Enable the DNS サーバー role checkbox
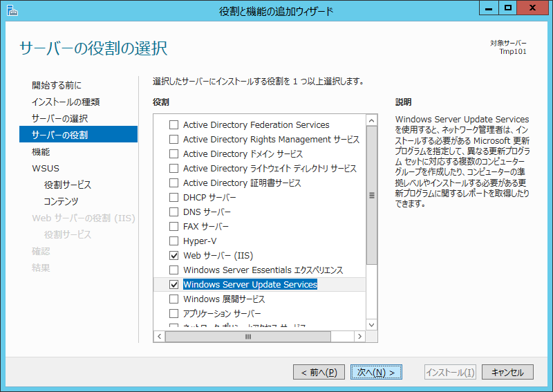Viewport: 553px width, 392px height. point(174,212)
